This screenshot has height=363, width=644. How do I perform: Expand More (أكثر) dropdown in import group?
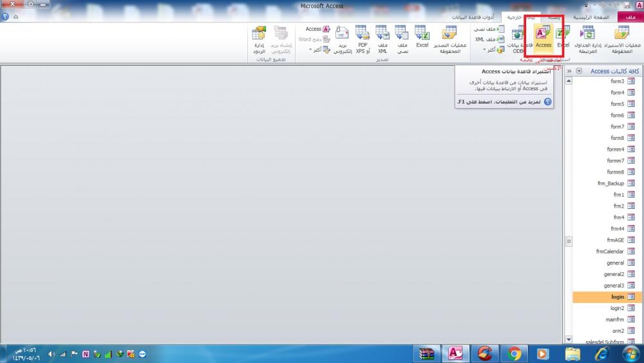pyautogui.click(x=494, y=50)
